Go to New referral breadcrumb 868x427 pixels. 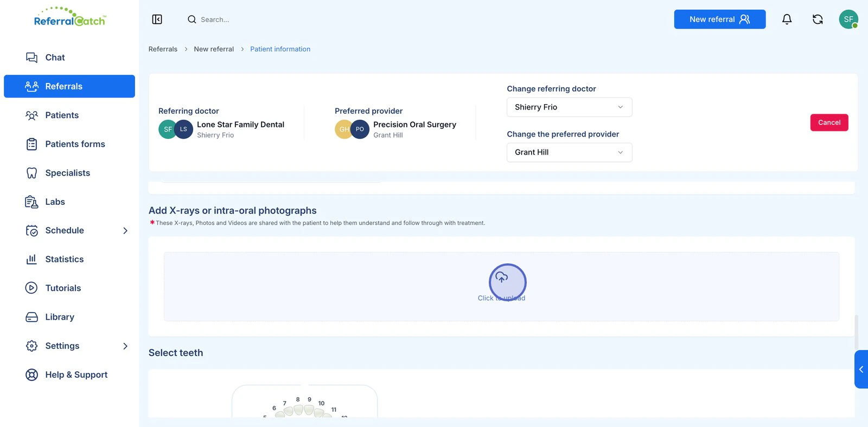214,49
